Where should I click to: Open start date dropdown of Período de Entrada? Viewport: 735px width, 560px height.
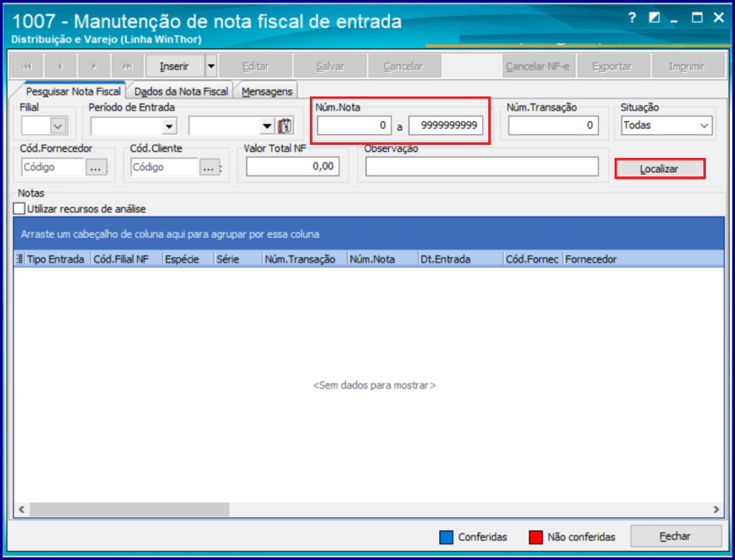pyautogui.click(x=169, y=126)
